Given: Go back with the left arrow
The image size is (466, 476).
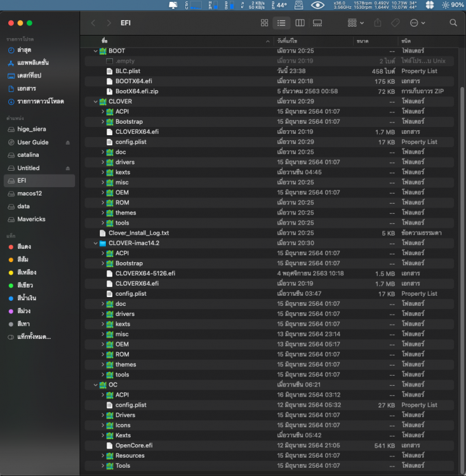Looking at the screenshot, I should 93,23.
